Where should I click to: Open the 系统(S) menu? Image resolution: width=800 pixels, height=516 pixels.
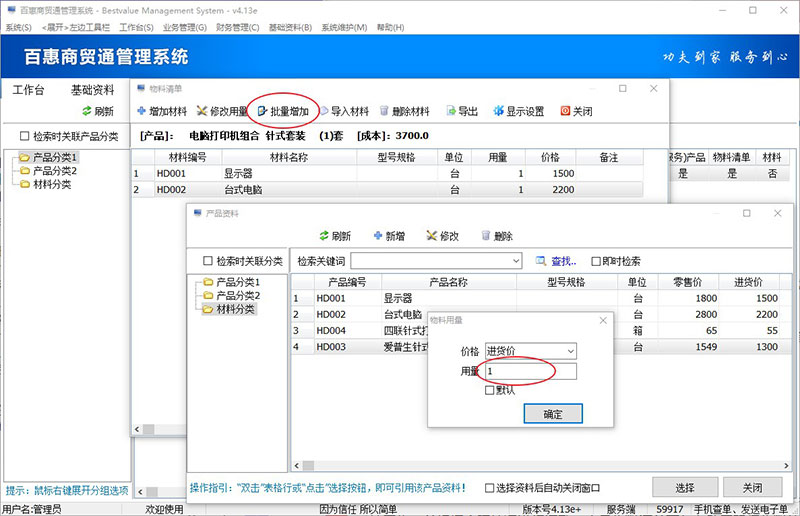tap(18, 27)
